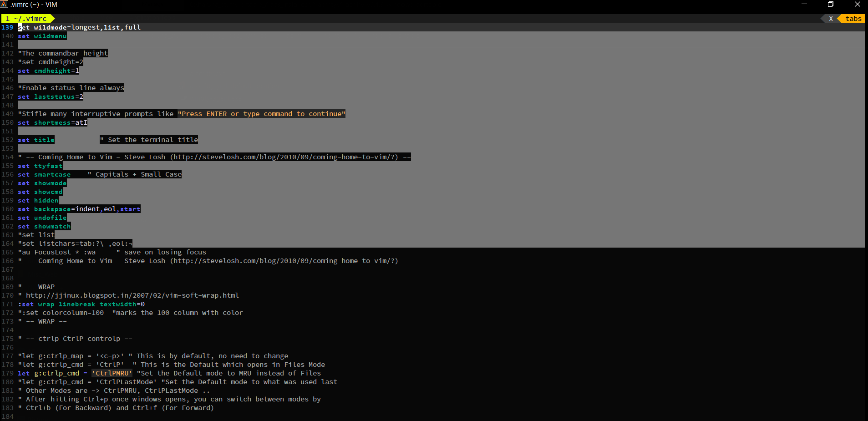Click the 'set title' option on line 152
Image resolution: width=868 pixels, height=421 pixels.
pyautogui.click(x=36, y=140)
